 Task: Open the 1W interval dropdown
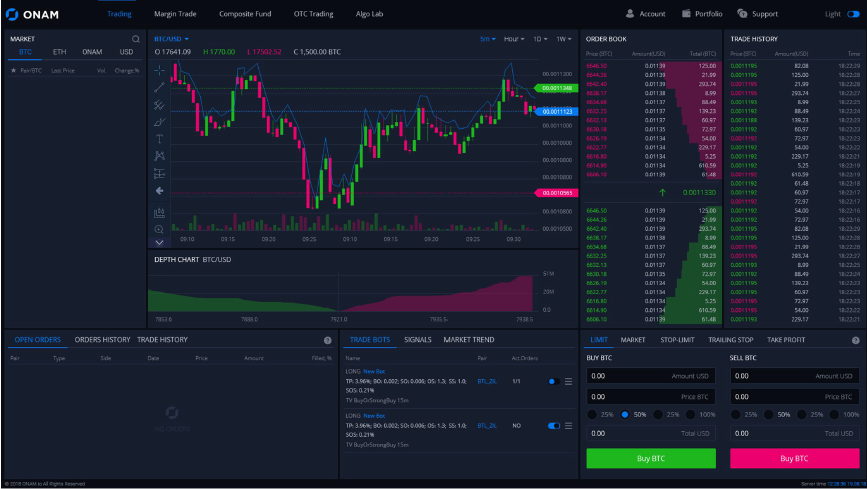point(563,39)
